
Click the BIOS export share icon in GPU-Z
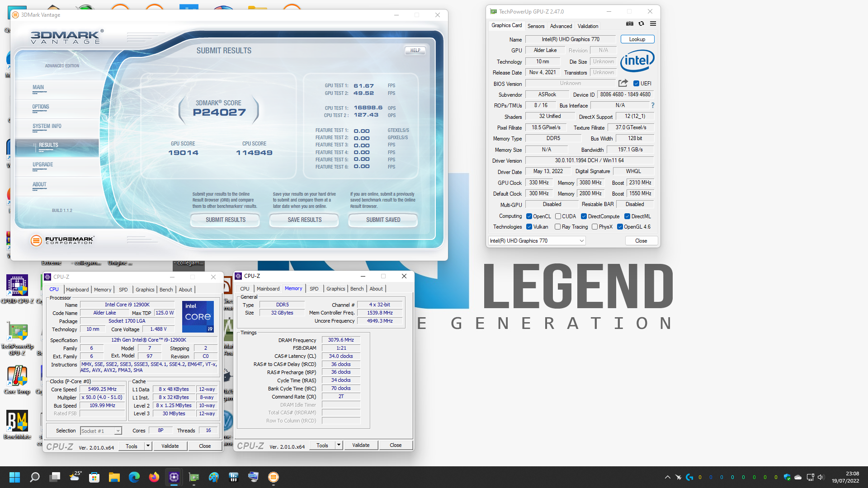[623, 83]
